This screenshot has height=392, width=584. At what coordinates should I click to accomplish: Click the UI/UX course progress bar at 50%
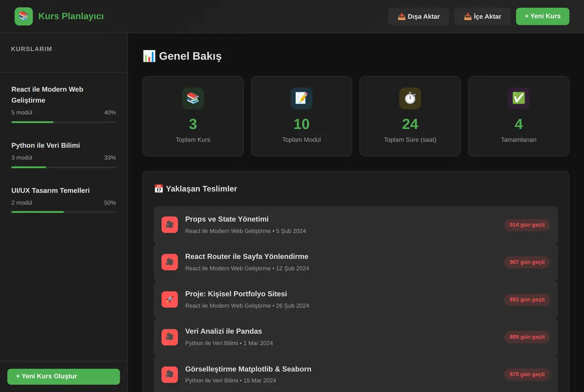64,212
